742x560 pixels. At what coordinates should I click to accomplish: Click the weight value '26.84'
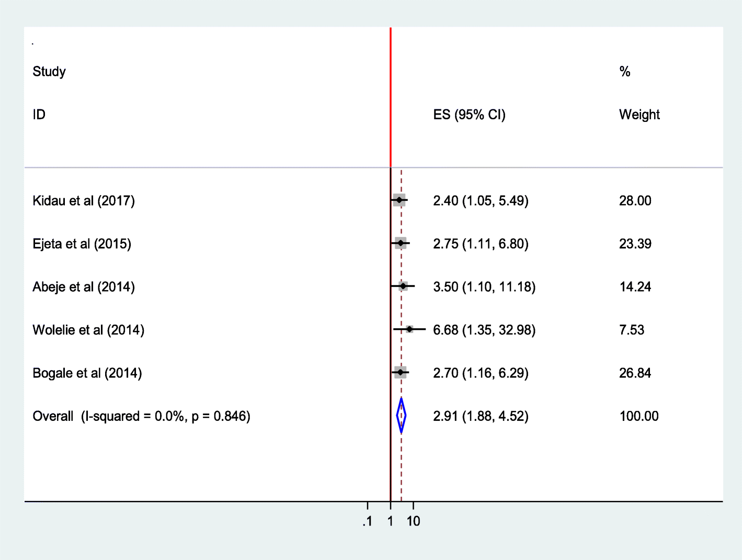point(635,373)
